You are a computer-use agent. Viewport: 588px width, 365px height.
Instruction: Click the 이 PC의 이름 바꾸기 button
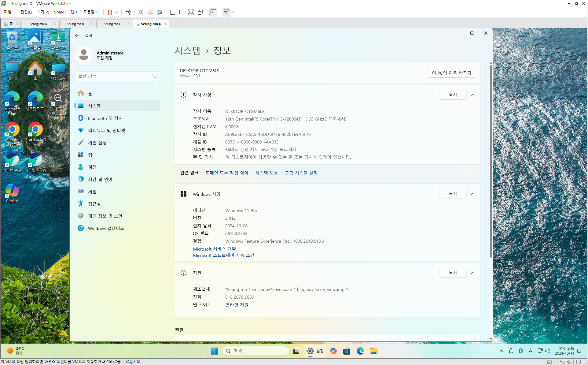point(451,73)
